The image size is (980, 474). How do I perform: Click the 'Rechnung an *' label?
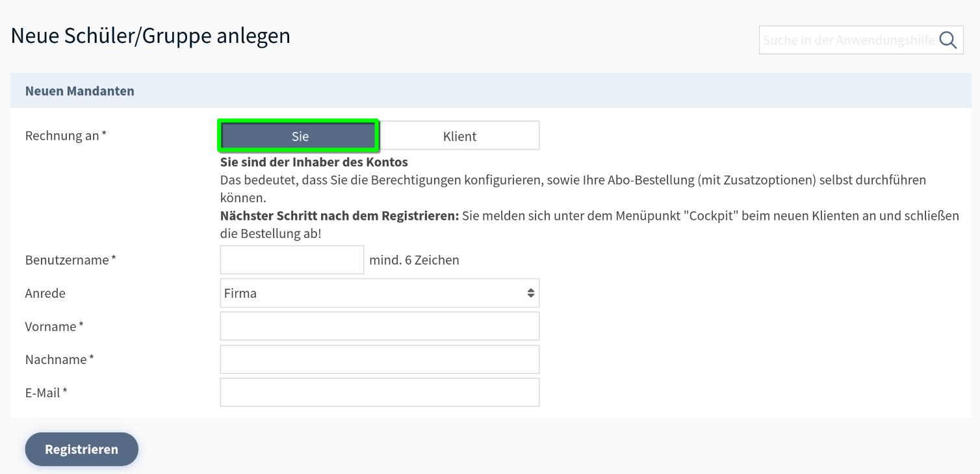coord(66,136)
